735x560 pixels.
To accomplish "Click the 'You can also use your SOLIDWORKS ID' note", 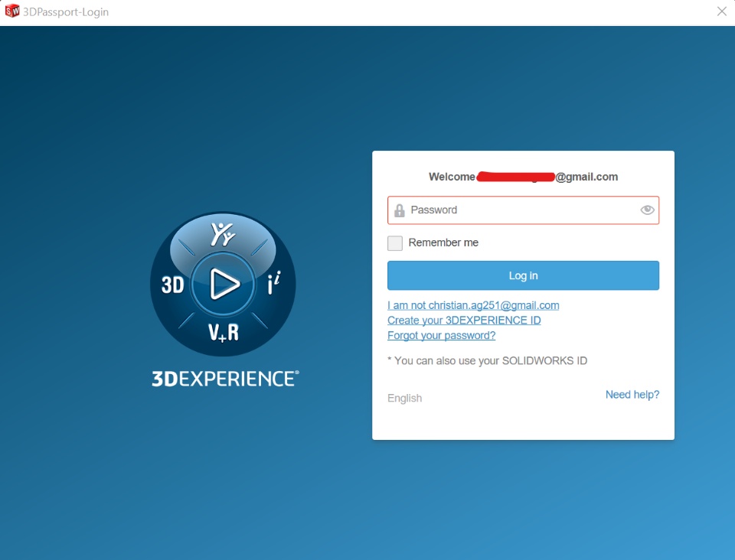I will (x=488, y=360).
